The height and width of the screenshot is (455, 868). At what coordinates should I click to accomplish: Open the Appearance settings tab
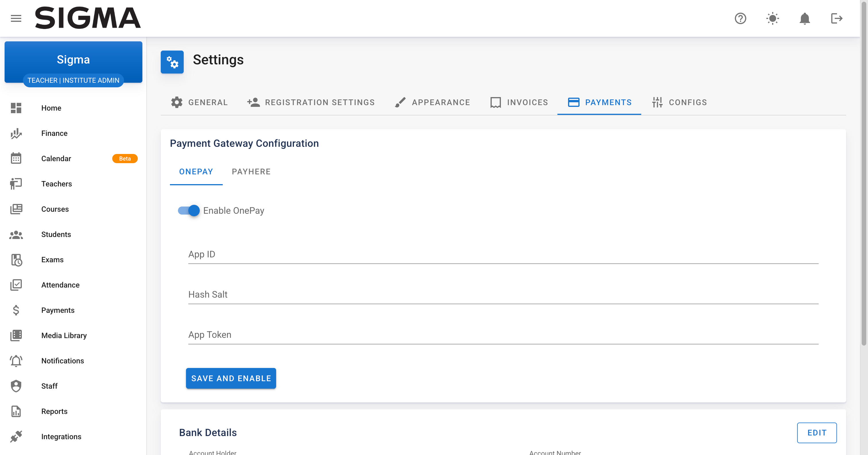[x=432, y=102]
